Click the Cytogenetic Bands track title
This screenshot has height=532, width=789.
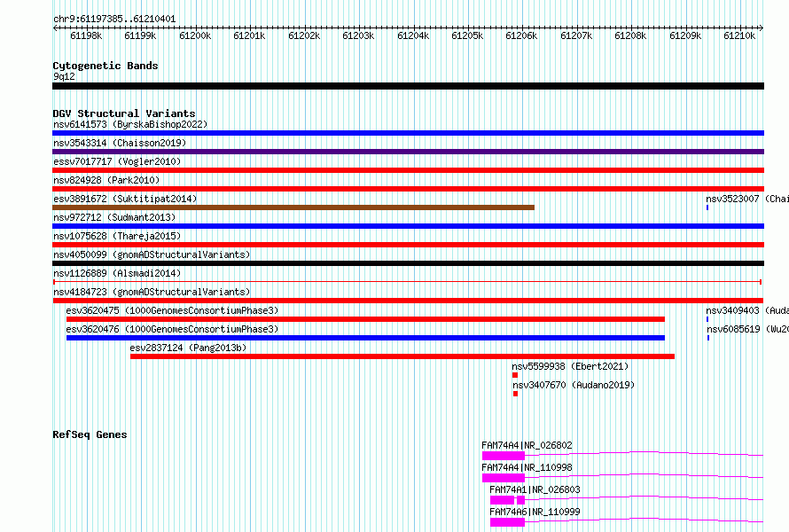(105, 66)
